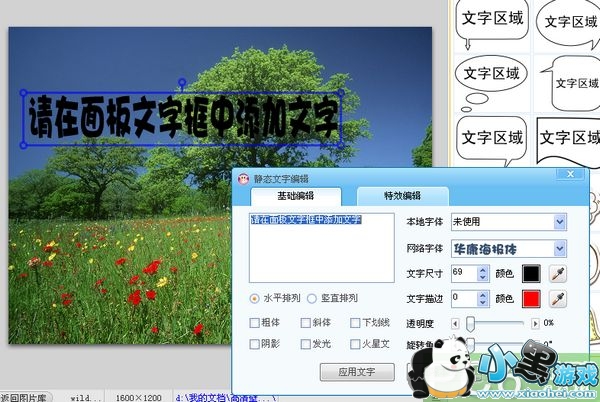
Task: Decrease 文字尺寸 with the down arrow
Action: [483, 278]
